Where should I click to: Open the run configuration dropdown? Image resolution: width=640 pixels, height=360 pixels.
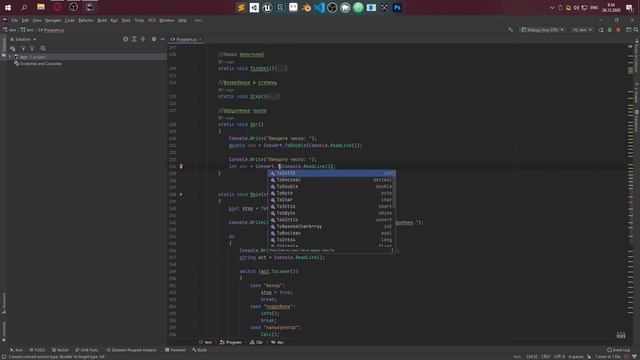point(582,30)
